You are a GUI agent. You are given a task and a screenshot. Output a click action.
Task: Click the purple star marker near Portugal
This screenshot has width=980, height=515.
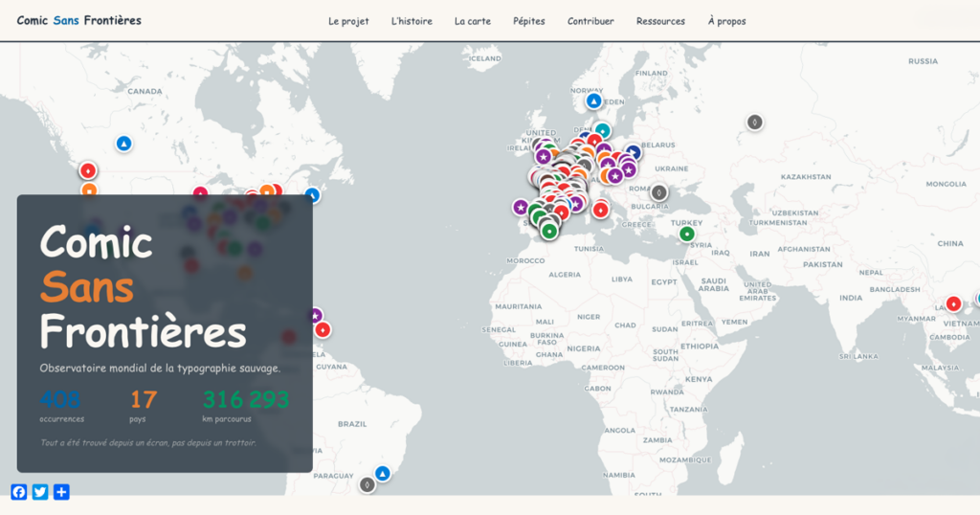click(521, 207)
